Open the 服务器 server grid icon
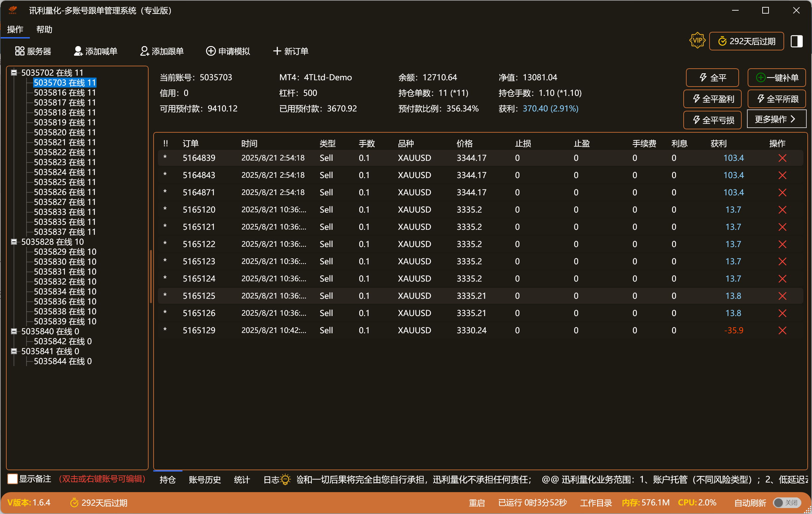812x514 pixels. (20, 51)
